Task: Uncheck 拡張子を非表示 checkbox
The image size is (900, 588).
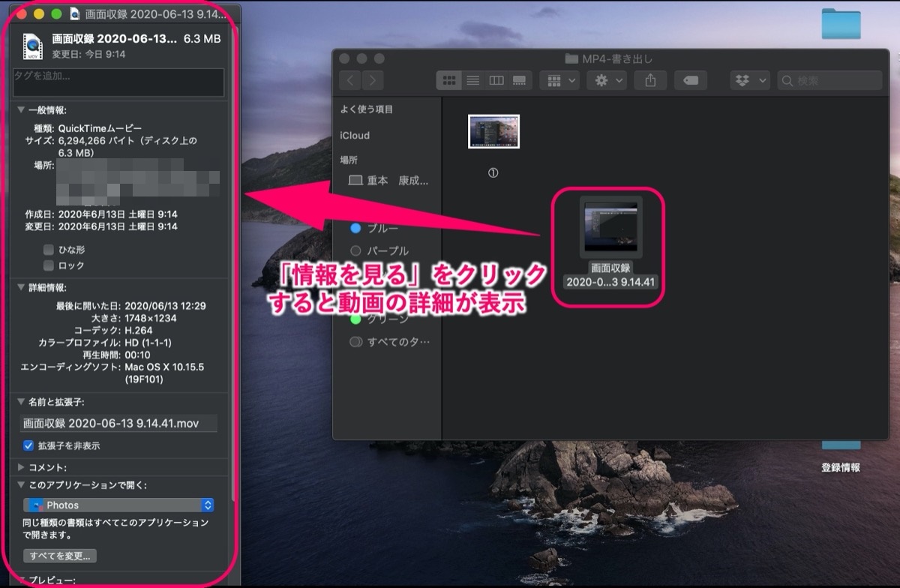Action: point(28,445)
